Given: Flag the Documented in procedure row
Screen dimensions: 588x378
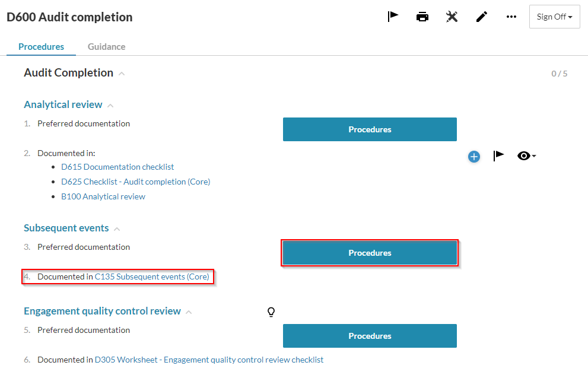Looking at the screenshot, I should [x=499, y=156].
